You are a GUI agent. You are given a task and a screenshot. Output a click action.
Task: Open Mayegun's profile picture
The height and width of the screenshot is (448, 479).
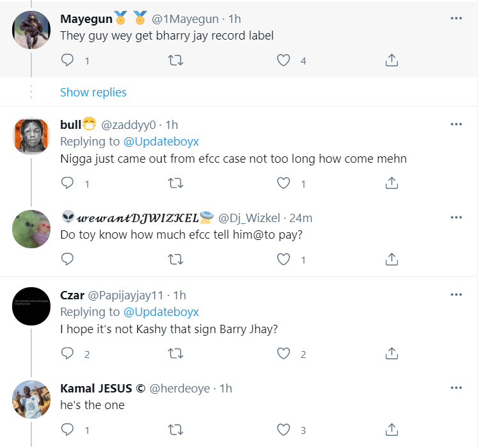coord(32,30)
